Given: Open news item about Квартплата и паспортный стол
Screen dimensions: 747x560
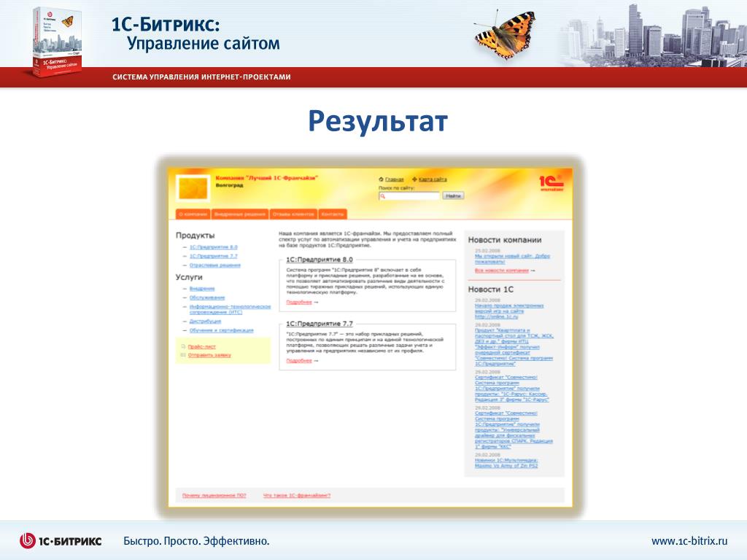Looking at the screenshot, I should tap(514, 346).
